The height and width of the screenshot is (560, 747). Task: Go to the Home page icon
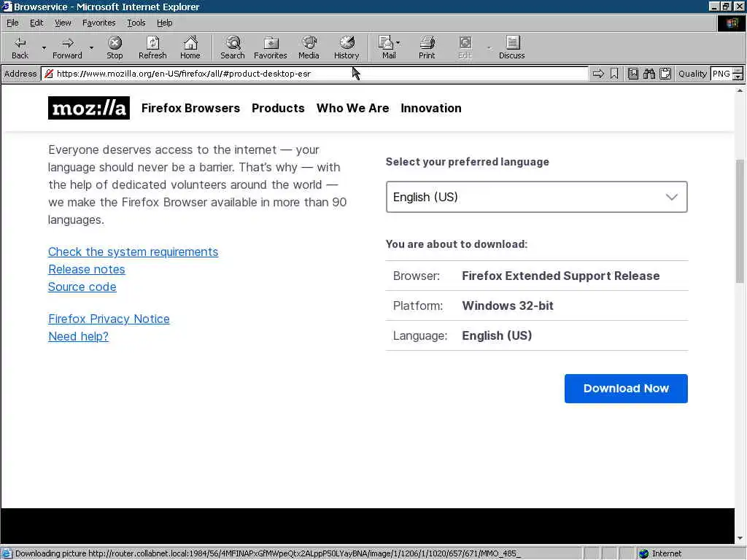click(190, 47)
